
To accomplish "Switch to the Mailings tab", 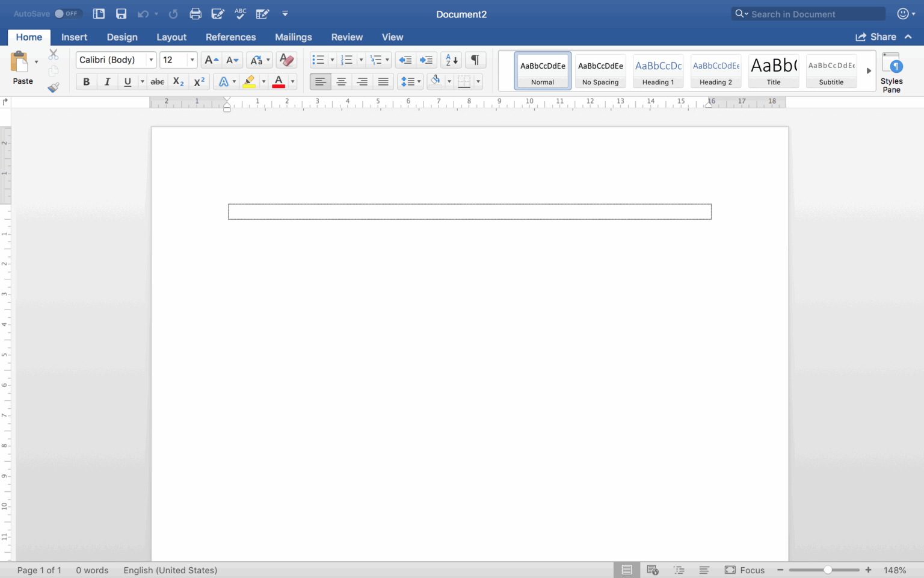I will tap(294, 37).
